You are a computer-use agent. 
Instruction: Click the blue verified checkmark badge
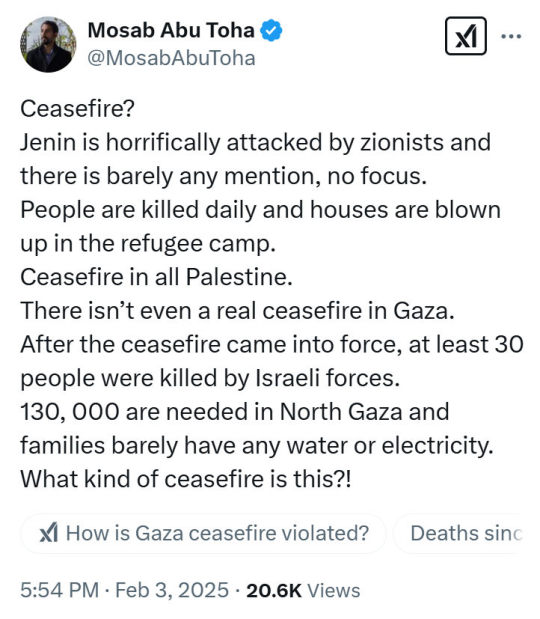271,30
